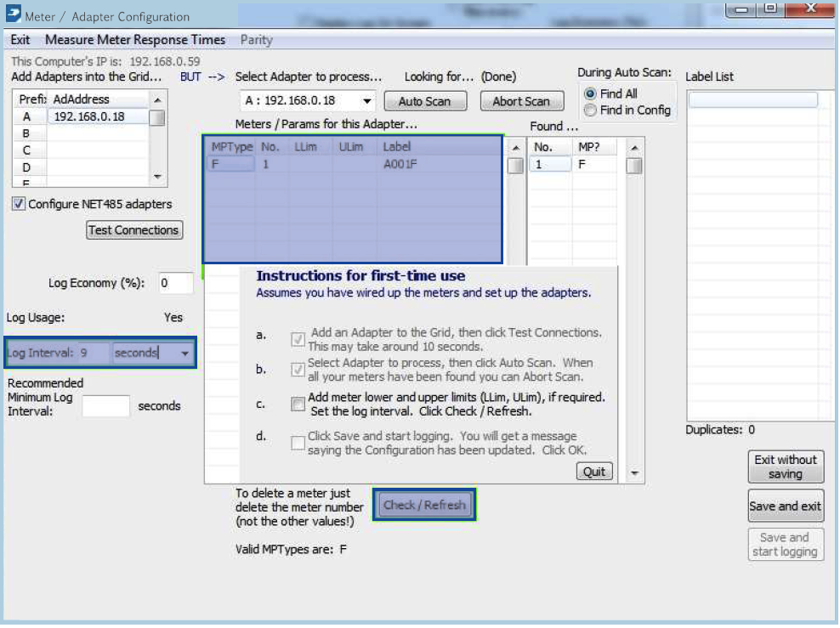Image resolution: width=840 pixels, height=628 pixels.
Task: Check the step c instruction checkbox
Action: click(x=298, y=405)
